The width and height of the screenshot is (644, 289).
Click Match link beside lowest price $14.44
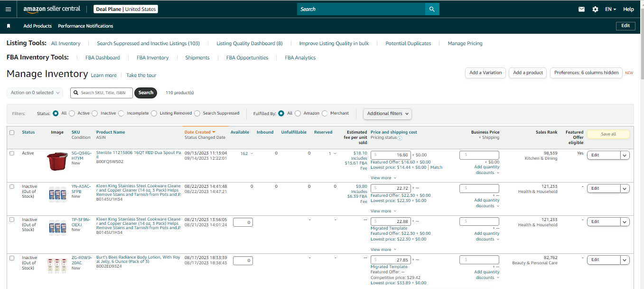click(436, 167)
